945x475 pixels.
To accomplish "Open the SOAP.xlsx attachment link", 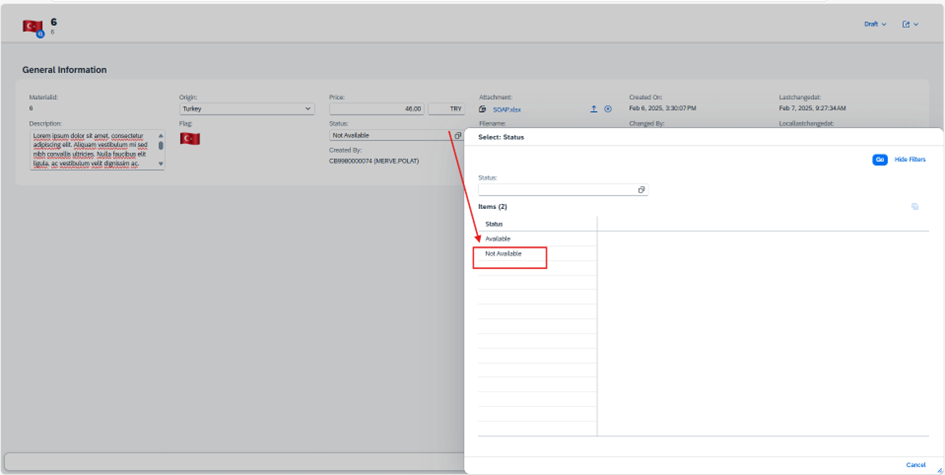I will tap(507, 109).
